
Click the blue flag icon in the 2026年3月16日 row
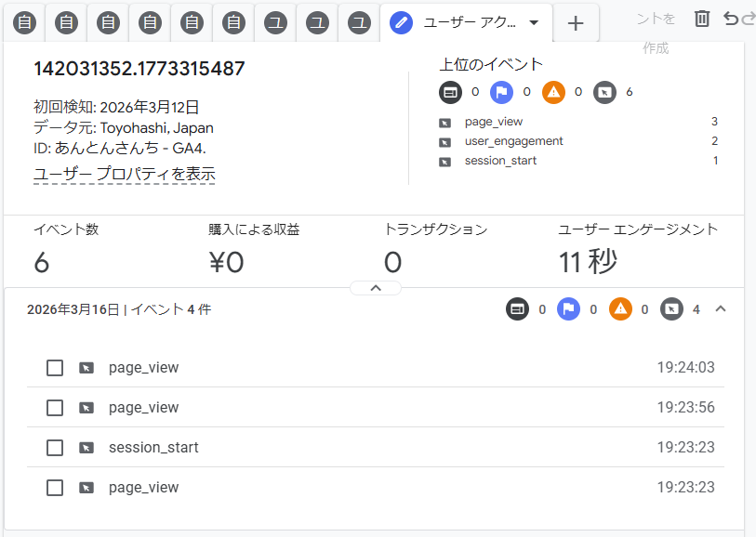568,309
